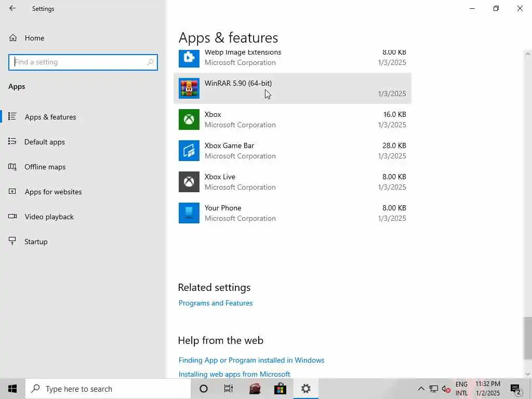Click the Settings gear on taskbar

[305, 389]
